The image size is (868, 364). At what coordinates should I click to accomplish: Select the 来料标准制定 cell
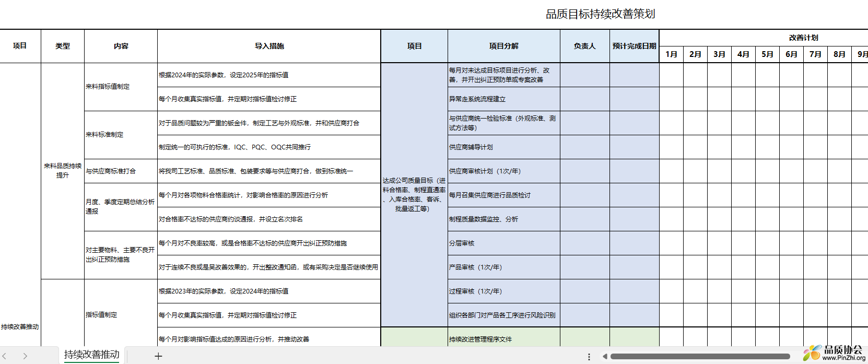(121, 135)
